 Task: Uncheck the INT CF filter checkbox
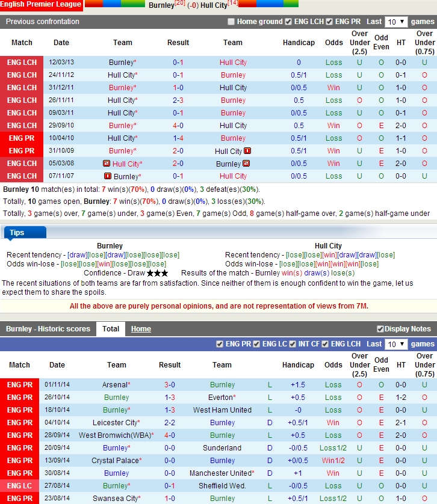click(x=293, y=344)
